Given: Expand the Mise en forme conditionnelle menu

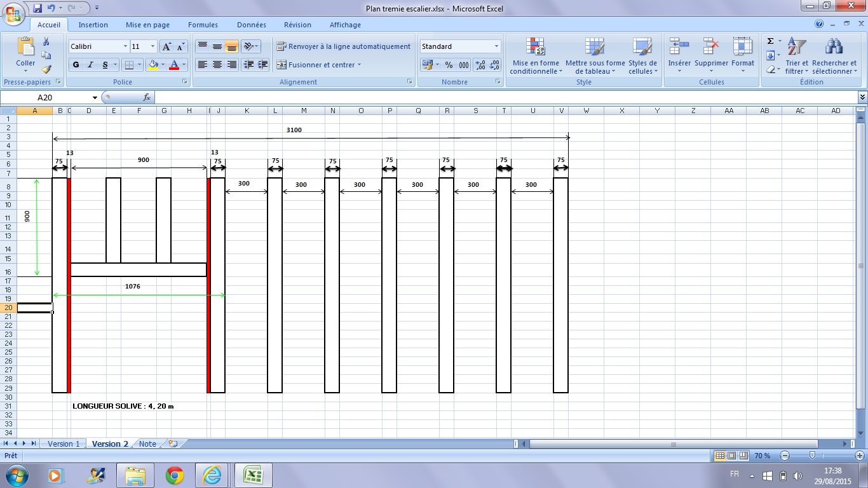Looking at the screenshot, I should point(536,56).
